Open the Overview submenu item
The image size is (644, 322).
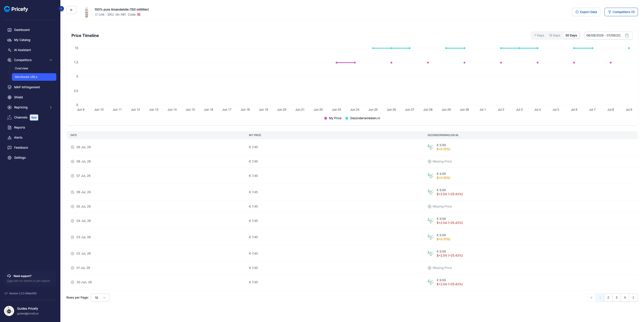point(21,68)
